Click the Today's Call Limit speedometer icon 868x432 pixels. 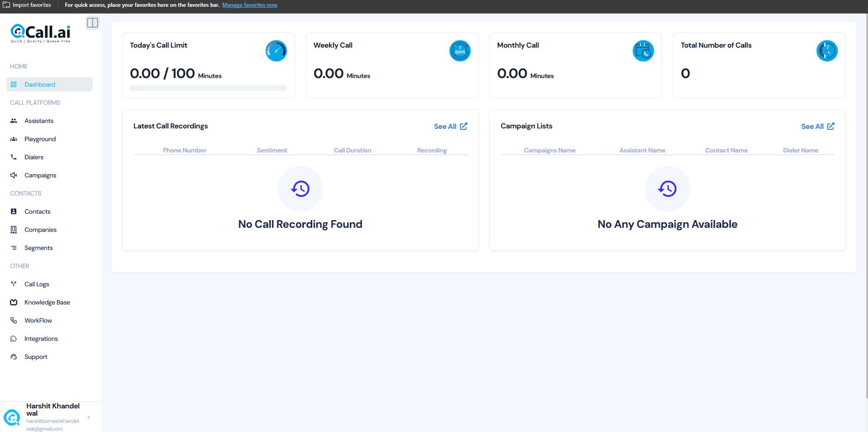coord(276,51)
